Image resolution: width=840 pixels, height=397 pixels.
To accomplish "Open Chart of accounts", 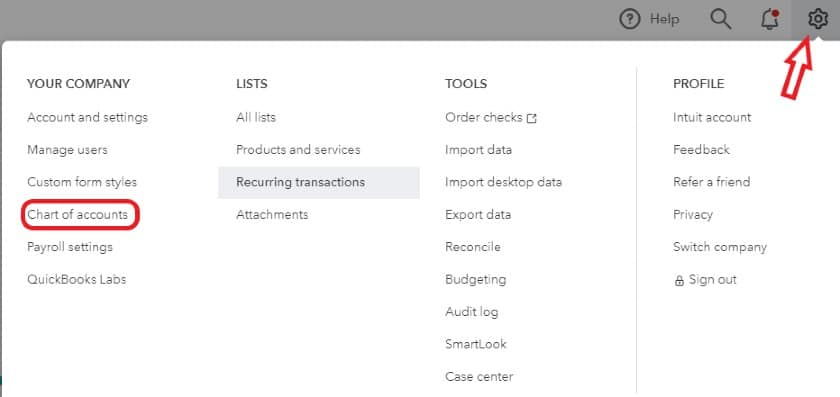I will (78, 214).
